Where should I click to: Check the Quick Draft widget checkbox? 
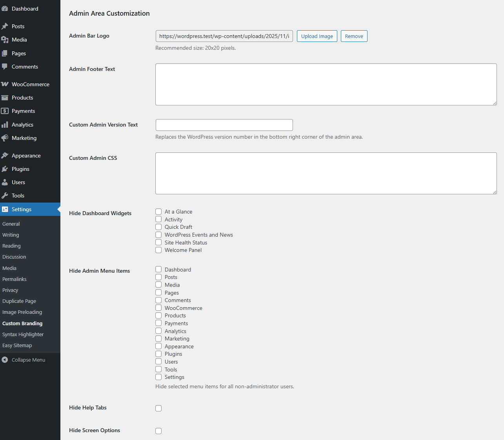(x=158, y=227)
